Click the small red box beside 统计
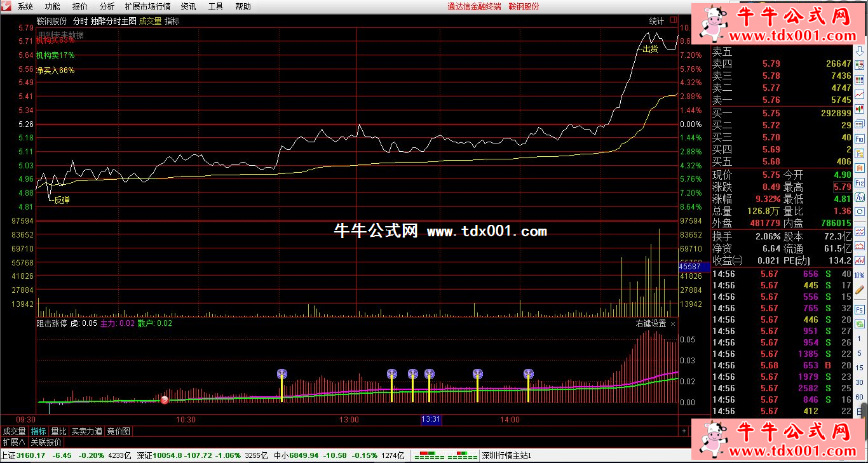This screenshot has width=868, height=463. [x=673, y=21]
